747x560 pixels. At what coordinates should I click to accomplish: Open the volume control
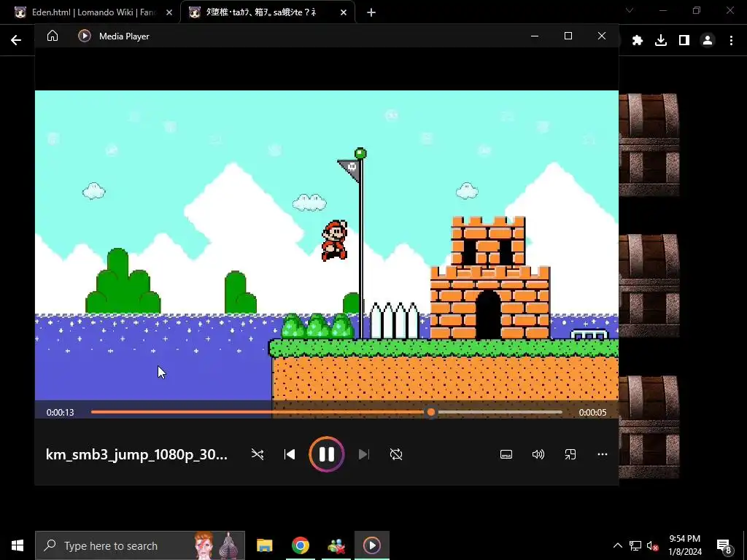click(x=538, y=454)
